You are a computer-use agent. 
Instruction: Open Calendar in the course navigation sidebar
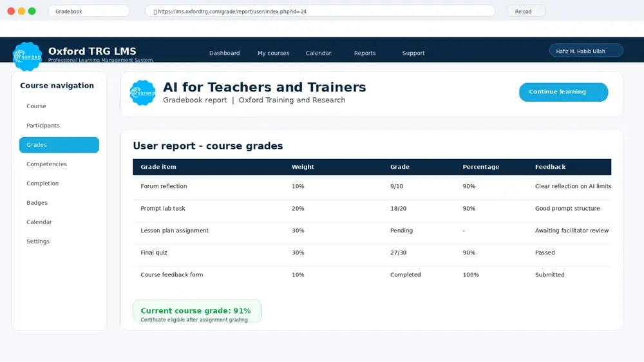click(39, 222)
